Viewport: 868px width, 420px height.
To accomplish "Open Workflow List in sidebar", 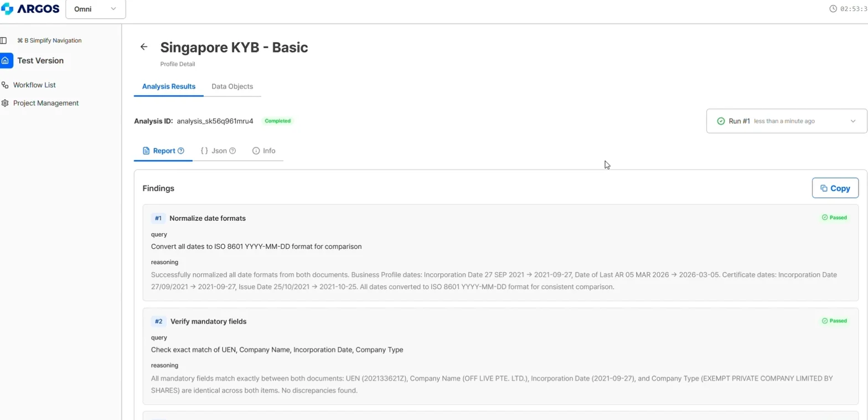I will point(34,85).
